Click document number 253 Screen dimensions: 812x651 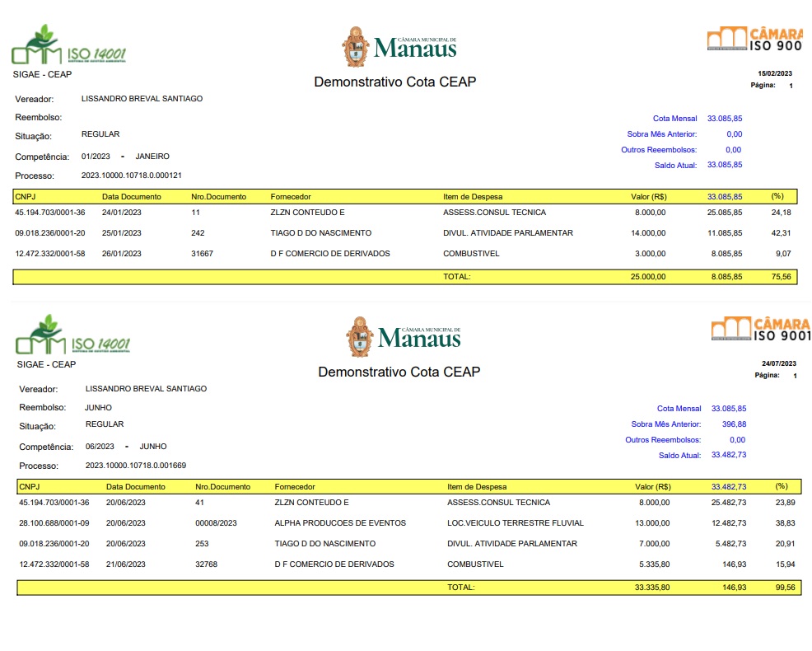coord(202,544)
